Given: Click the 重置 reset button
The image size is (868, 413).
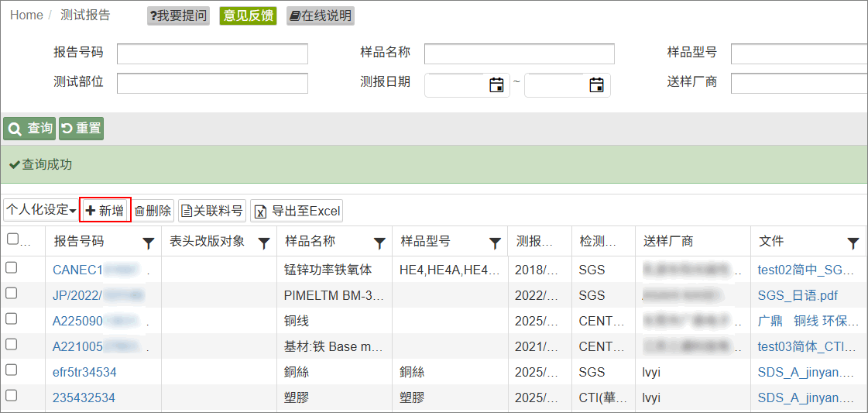Looking at the screenshot, I should (x=81, y=129).
